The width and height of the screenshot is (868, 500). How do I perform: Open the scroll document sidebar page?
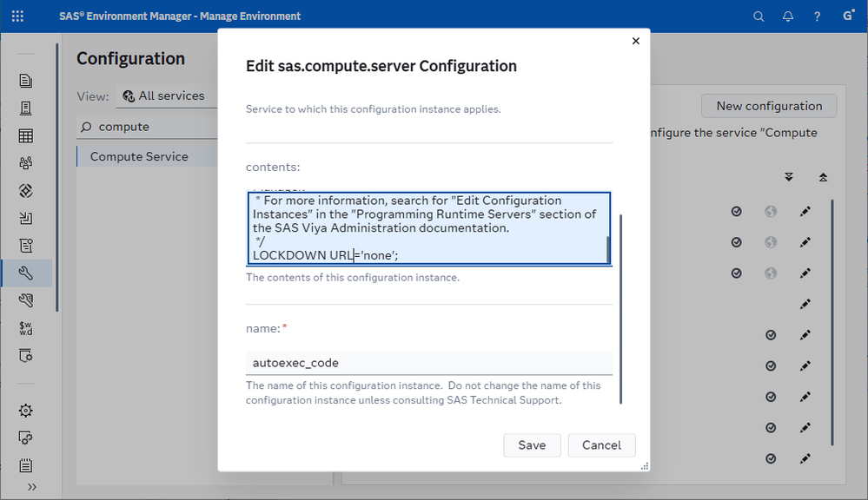coord(25,245)
